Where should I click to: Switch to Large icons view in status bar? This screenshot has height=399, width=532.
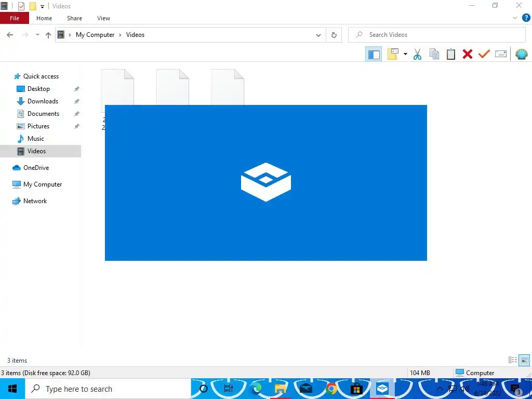point(525,360)
